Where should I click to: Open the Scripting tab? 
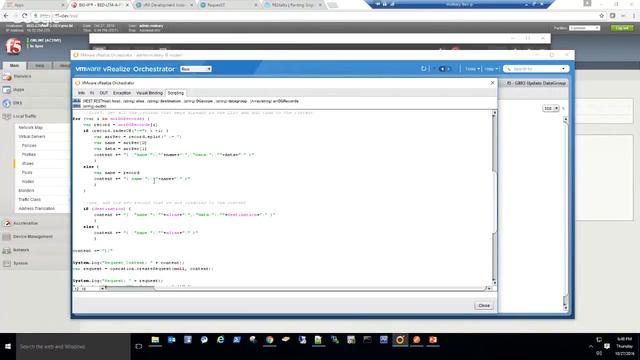[176, 93]
